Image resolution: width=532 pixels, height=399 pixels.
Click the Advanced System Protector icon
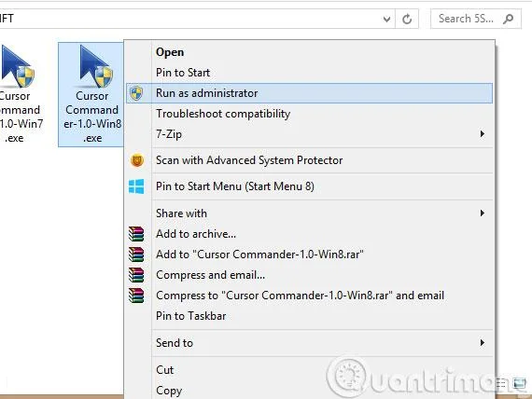[x=136, y=160]
